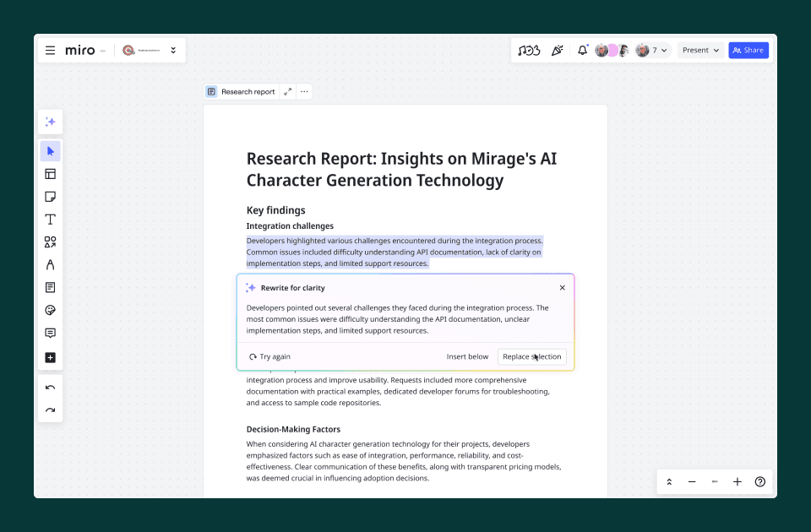Viewport: 811px width, 532px height.
Task: Open the reactions party popper icon
Action: (x=557, y=50)
